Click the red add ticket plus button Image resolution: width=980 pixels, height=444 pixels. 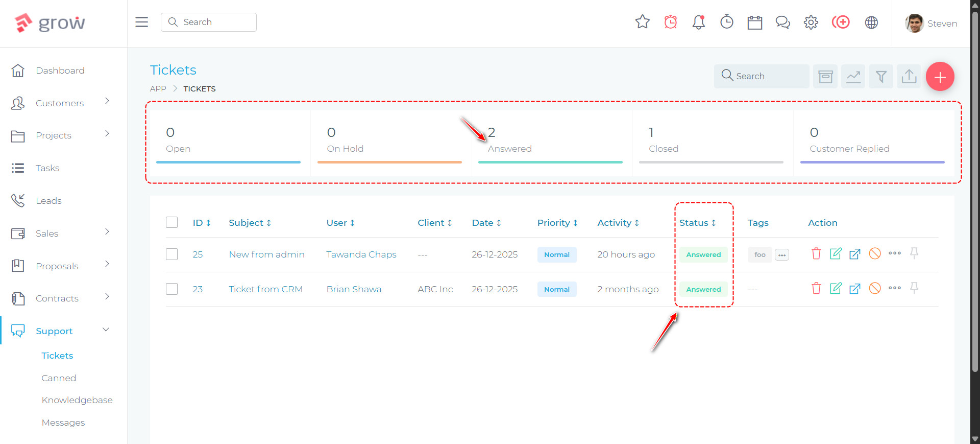(940, 77)
